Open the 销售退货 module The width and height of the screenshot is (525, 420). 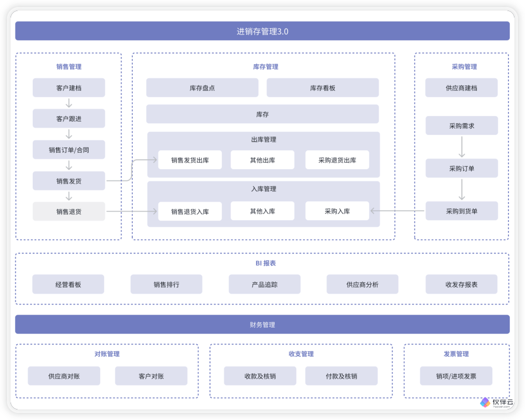(x=69, y=211)
